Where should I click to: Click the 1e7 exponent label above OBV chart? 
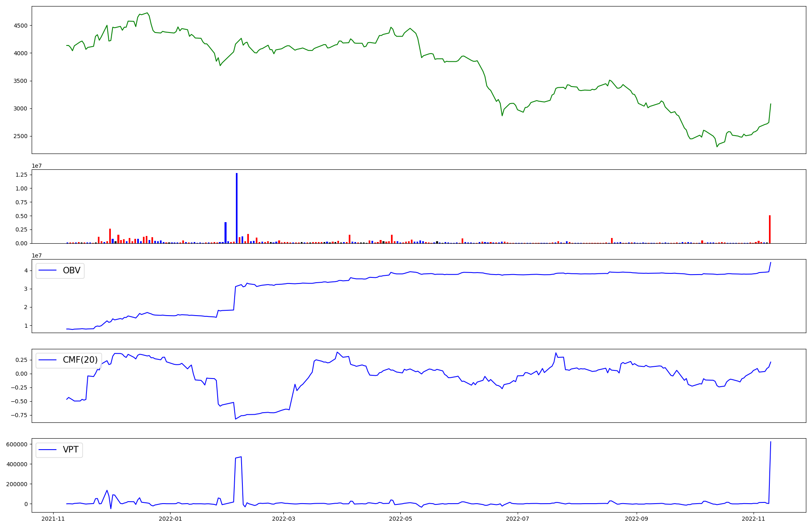(37, 255)
